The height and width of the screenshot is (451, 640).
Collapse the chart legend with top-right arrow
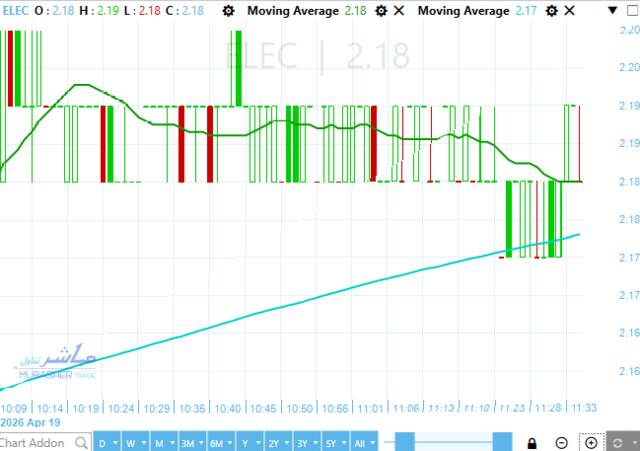pyautogui.click(x=612, y=10)
